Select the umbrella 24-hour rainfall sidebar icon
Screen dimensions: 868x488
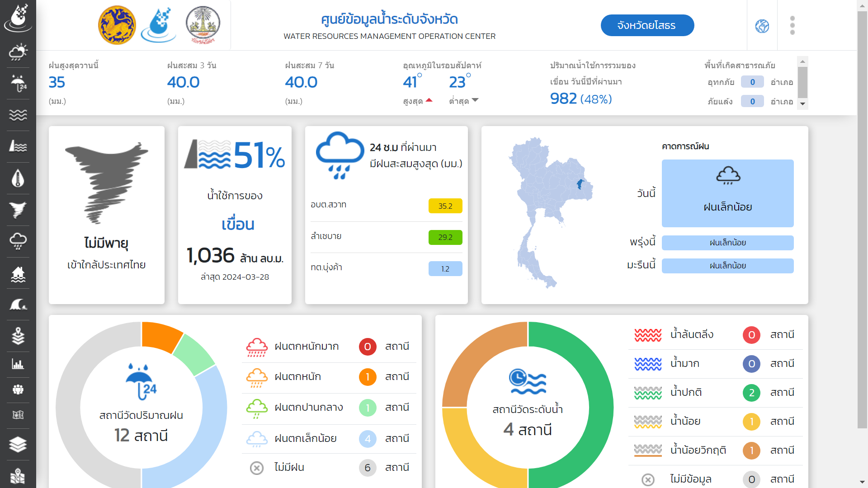coord(18,84)
